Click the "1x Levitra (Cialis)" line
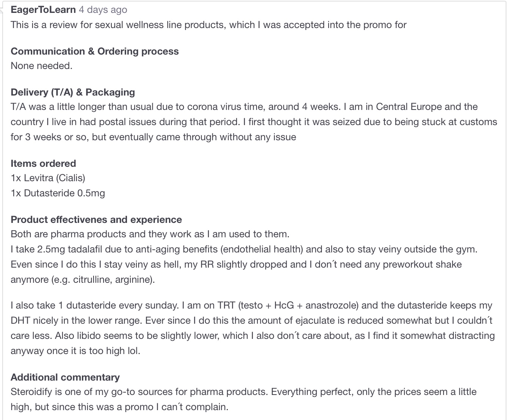This screenshot has width=514, height=420. pyautogui.click(x=48, y=178)
